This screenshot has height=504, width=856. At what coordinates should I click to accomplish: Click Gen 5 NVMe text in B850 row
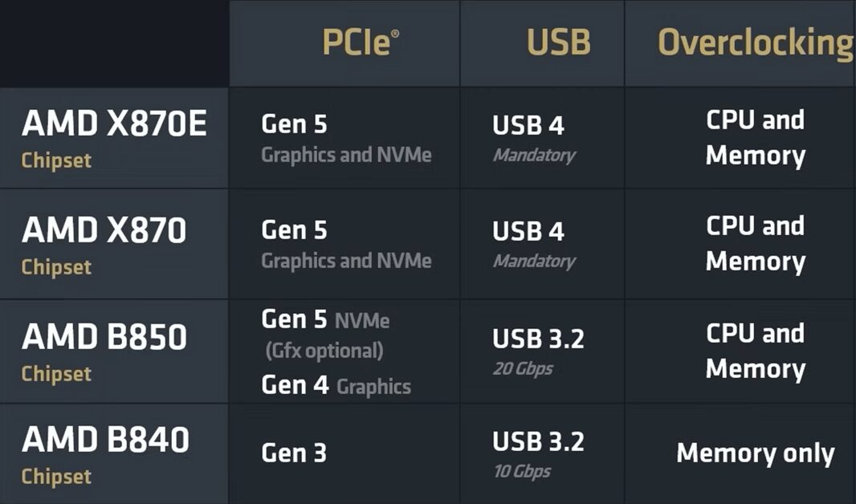click(x=325, y=320)
